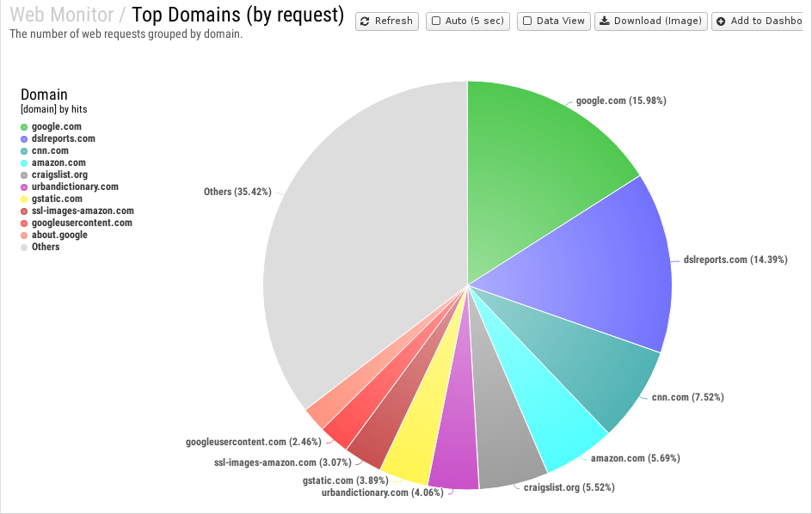Click the Domain legend heading
This screenshot has height=514, width=812.
click(x=44, y=95)
